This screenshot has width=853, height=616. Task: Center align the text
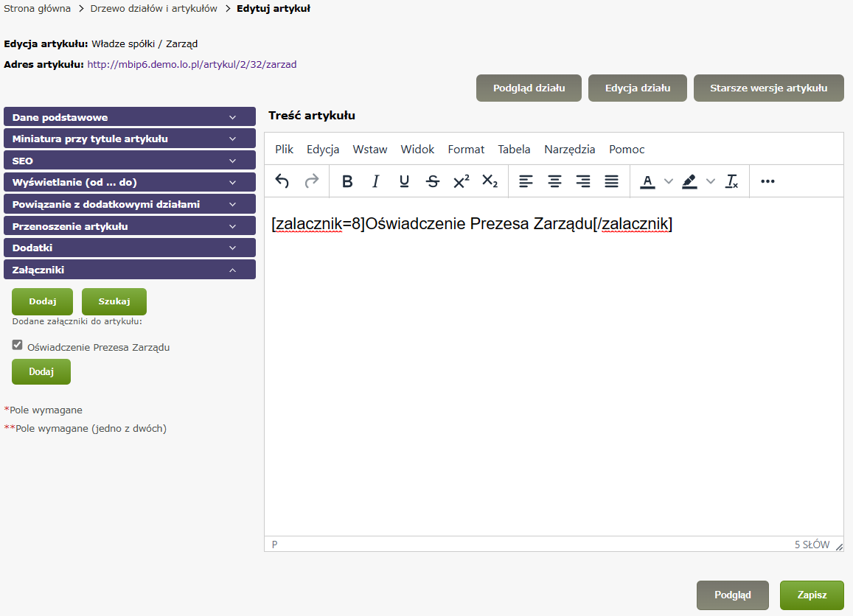pos(554,181)
